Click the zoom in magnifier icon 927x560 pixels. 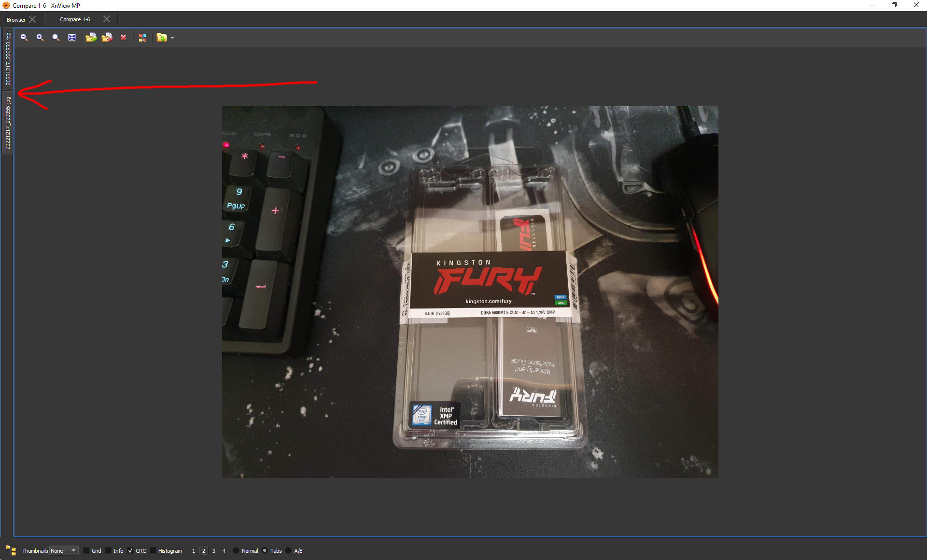pyautogui.click(x=40, y=38)
